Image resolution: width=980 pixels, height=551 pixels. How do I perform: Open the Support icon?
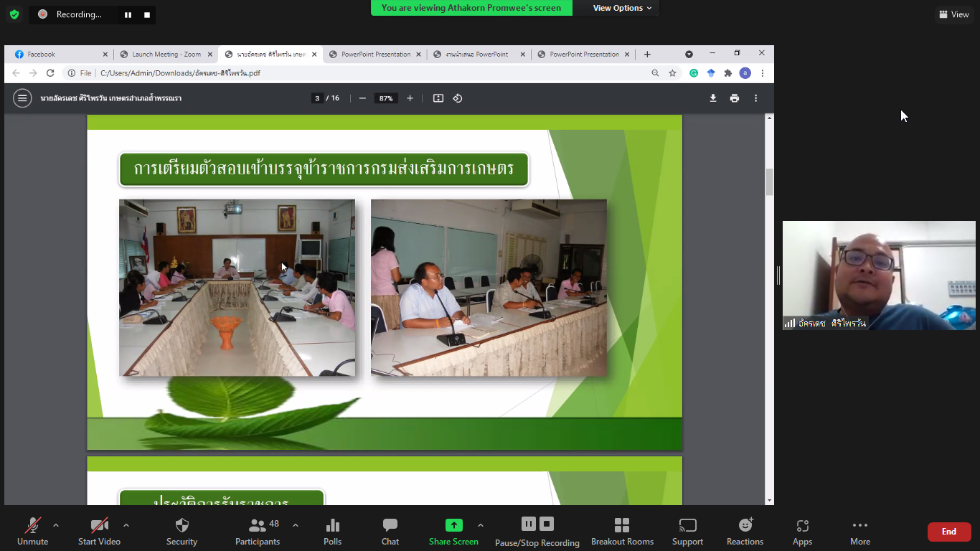pos(687,531)
